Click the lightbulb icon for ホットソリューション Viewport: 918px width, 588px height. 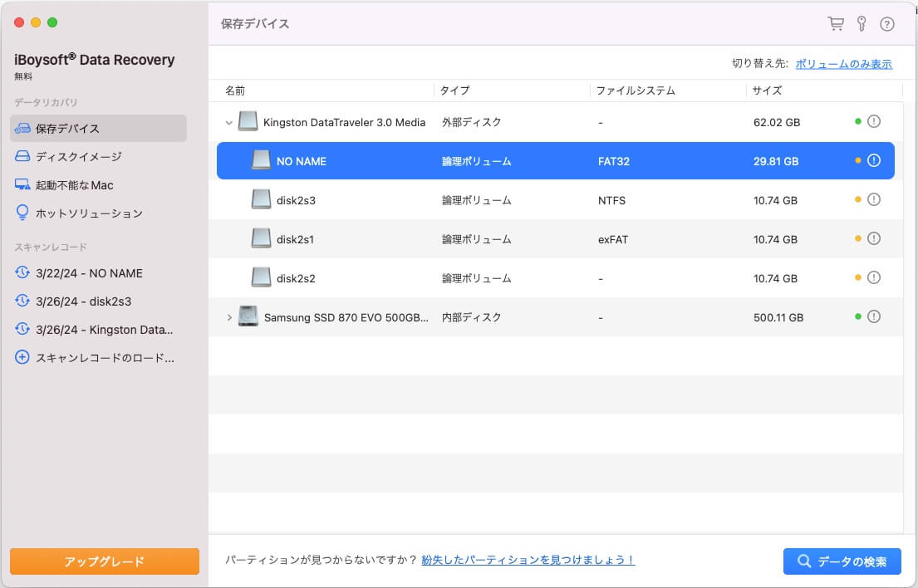click(24, 213)
